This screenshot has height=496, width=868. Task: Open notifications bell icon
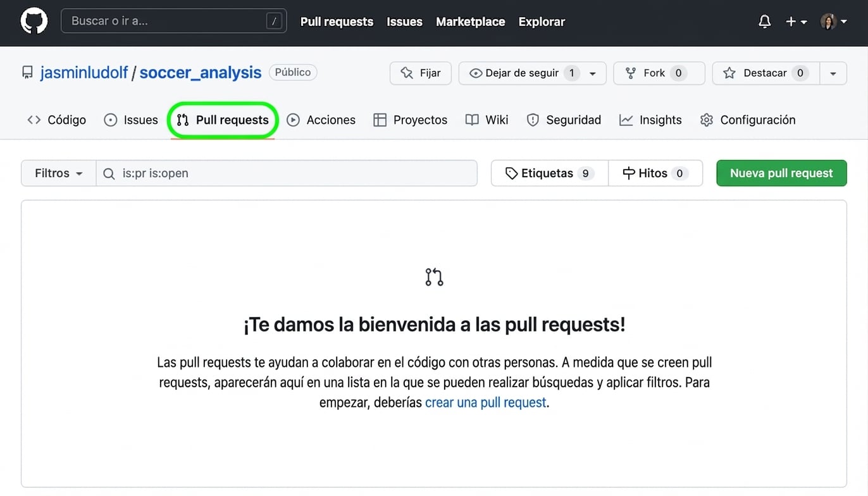(x=764, y=22)
